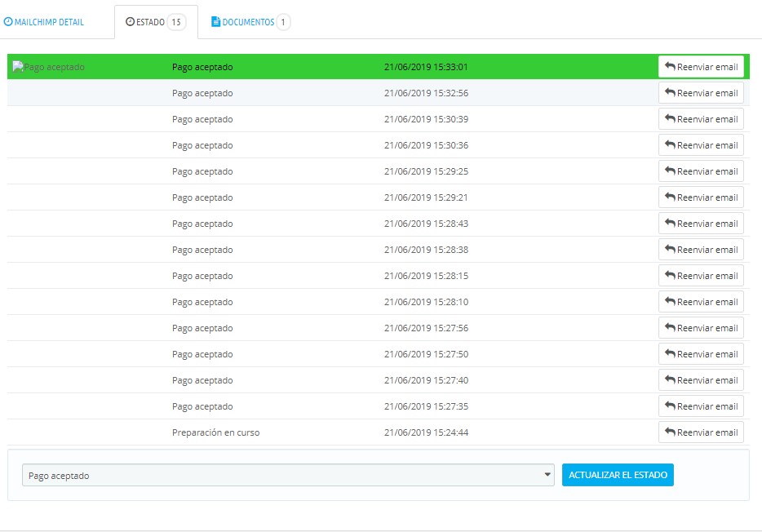Screen dimensions: 762x532
Task: Click the reply arrow icon next to the 15:24:44 entry
Action: (x=672, y=432)
